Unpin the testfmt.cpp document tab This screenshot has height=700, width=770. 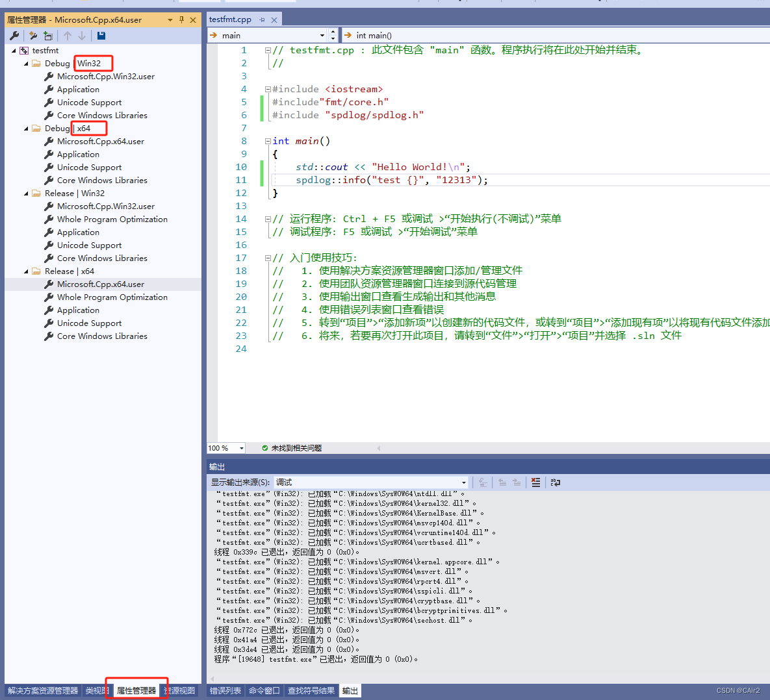pyautogui.click(x=263, y=19)
